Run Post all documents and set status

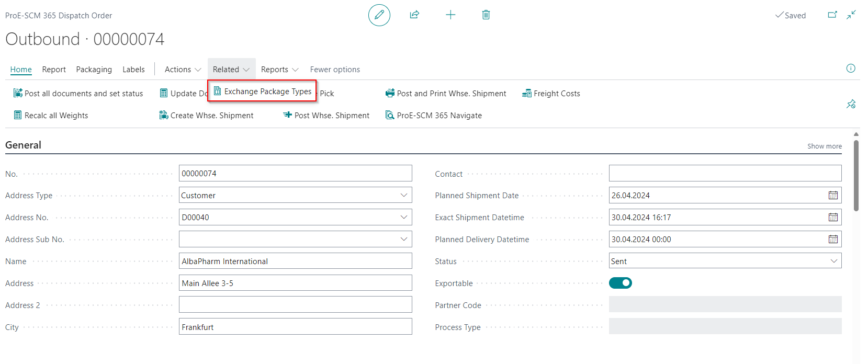click(x=78, y=94)
